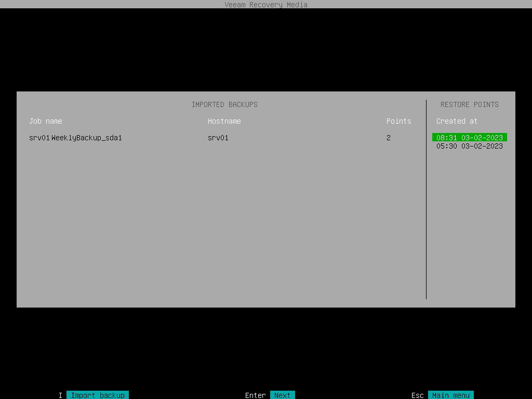The image size is (532, 399).
Task: Click the I key label
Action: tap(60, 395)
